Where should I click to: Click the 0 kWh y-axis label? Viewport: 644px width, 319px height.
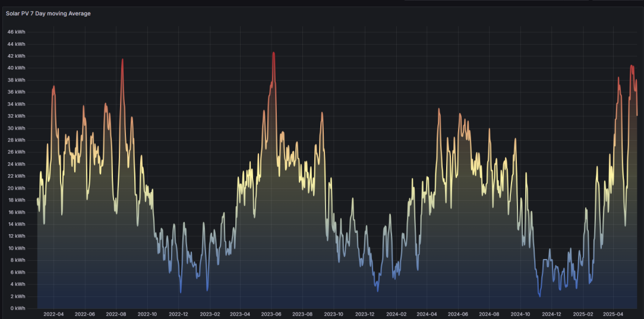(18, 308)
